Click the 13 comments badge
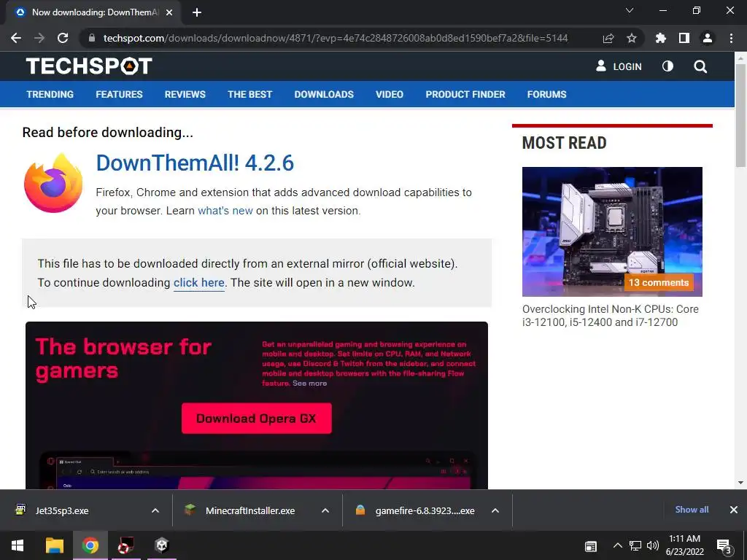747x560 pixels. tap(659, 282)
